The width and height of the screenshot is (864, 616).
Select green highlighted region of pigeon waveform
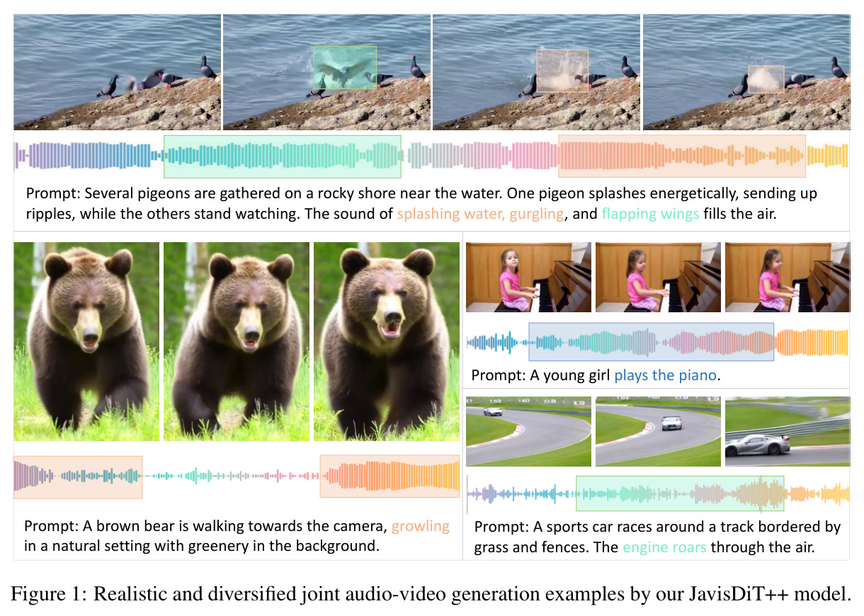click(283, 156)
